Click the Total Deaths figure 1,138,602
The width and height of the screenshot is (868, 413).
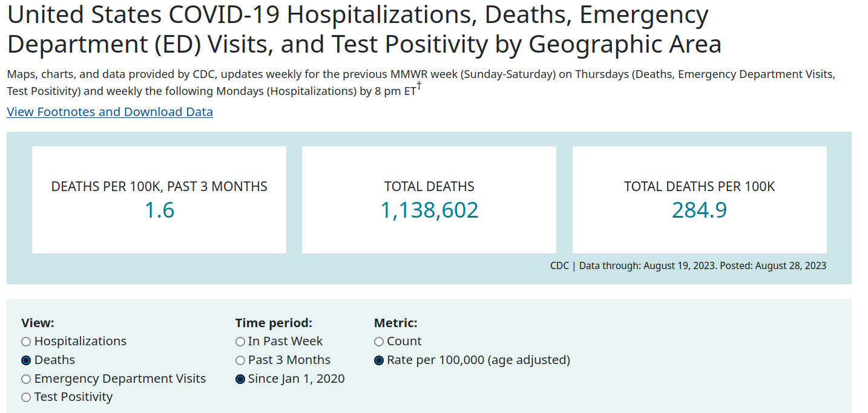[429, 210]
